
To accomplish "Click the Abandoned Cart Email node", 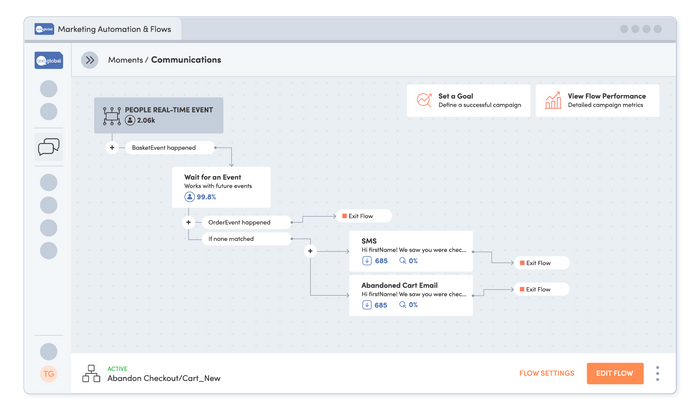I will (x=411, y=294).
